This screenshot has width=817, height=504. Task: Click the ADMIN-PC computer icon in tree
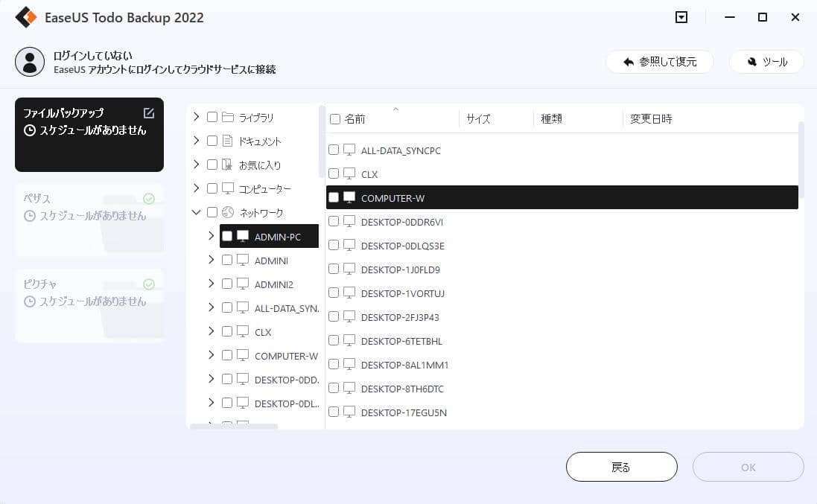(x=243, y=236)
